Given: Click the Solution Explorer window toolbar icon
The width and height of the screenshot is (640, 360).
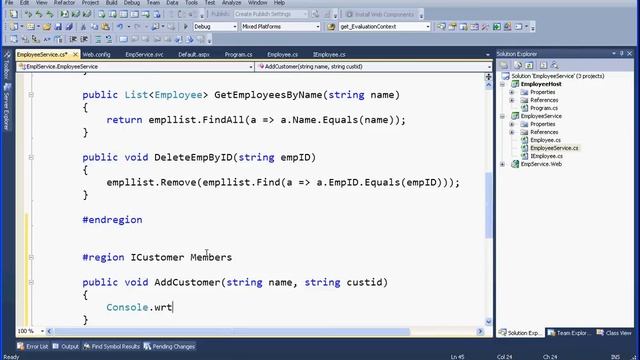Looking at the screenshot, I should pyautogui.click(x=441, y=27).
